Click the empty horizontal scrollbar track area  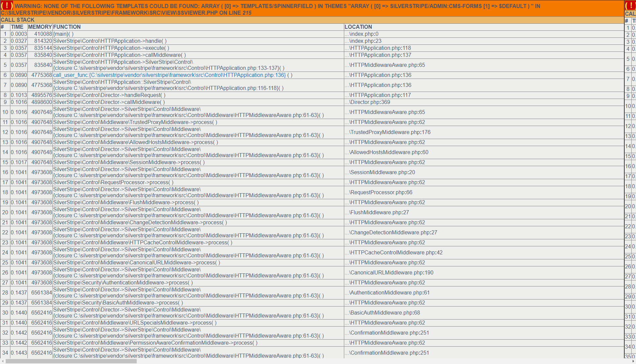click(x=368, y=361)
